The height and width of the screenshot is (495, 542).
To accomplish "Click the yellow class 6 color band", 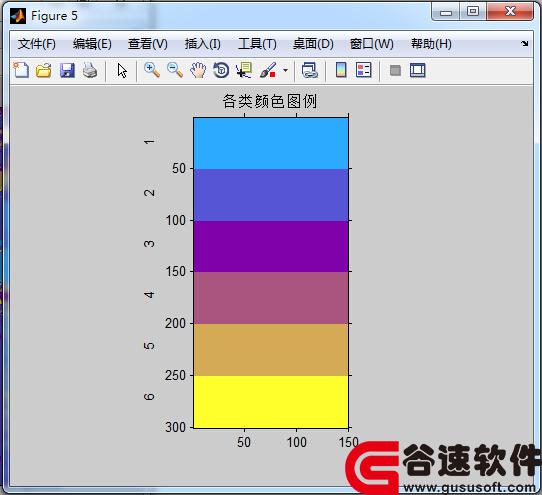I will click(271, 402).
